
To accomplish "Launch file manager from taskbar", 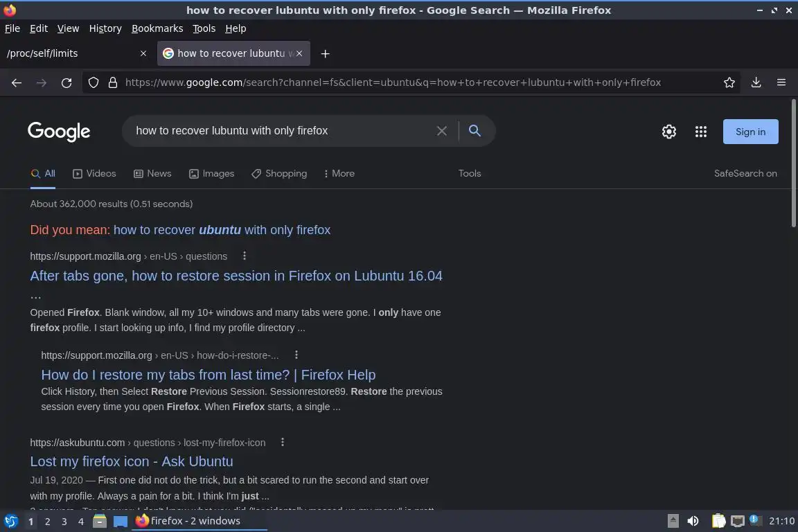I will [100, 521].
